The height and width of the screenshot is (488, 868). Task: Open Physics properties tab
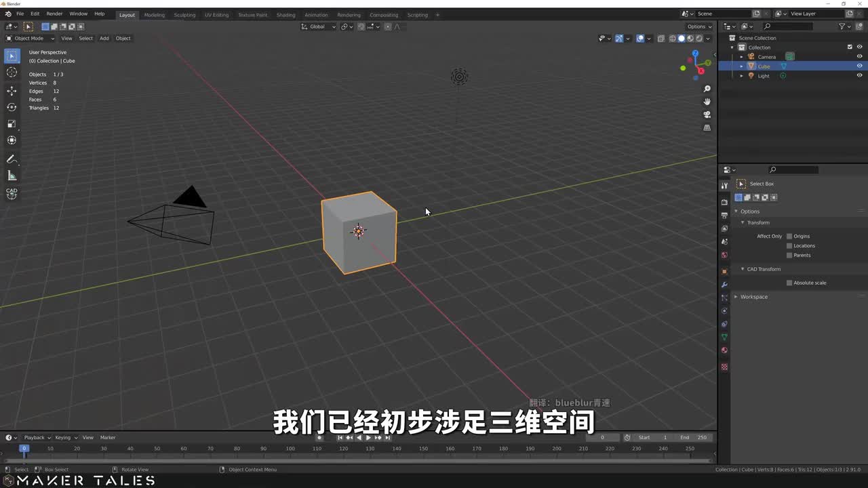coord(724,311)
